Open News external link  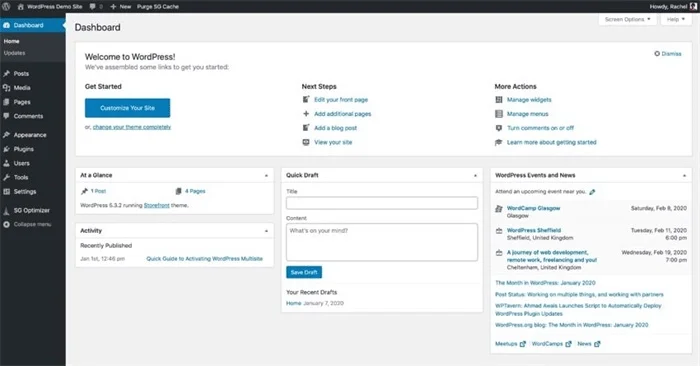point(588,344)
